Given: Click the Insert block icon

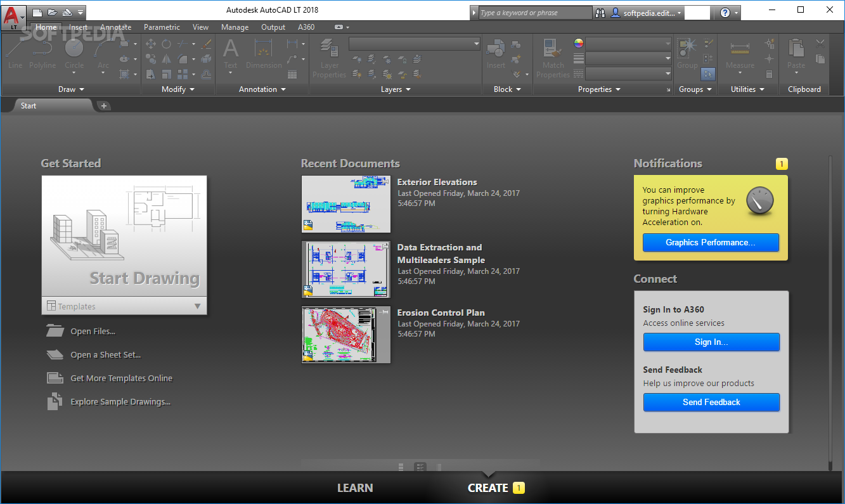Looking at the screenshot, I should [x=496, y=54].
